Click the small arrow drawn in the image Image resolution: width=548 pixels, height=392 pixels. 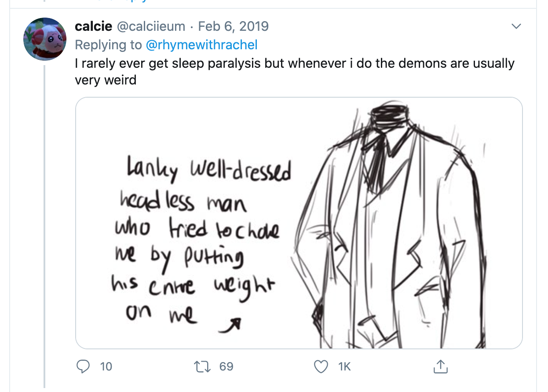[x=234, y=324]
